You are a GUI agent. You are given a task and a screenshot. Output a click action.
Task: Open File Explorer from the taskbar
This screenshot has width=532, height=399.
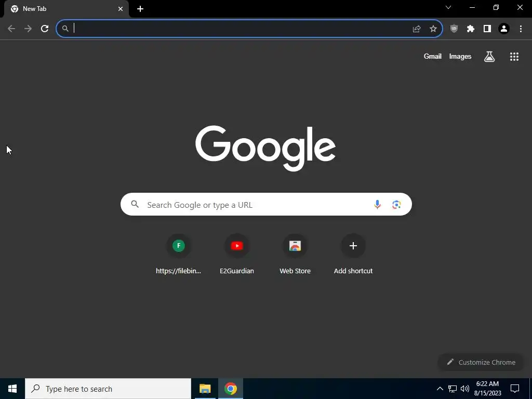point(205,389)
